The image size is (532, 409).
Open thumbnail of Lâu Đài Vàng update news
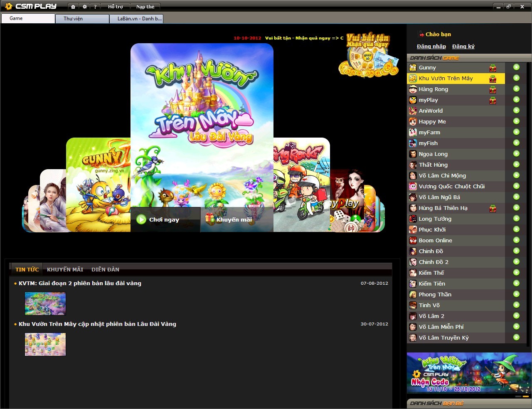pos(45,344)
